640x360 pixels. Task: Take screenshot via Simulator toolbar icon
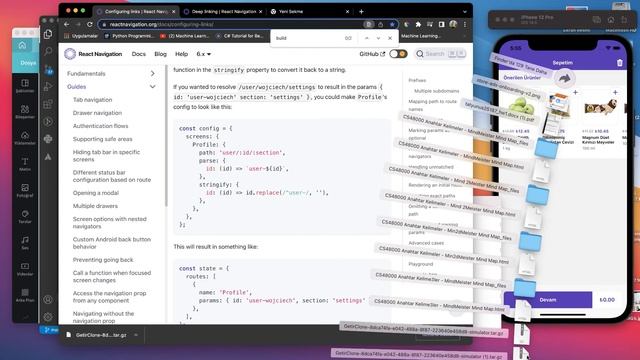pos(596,19)
